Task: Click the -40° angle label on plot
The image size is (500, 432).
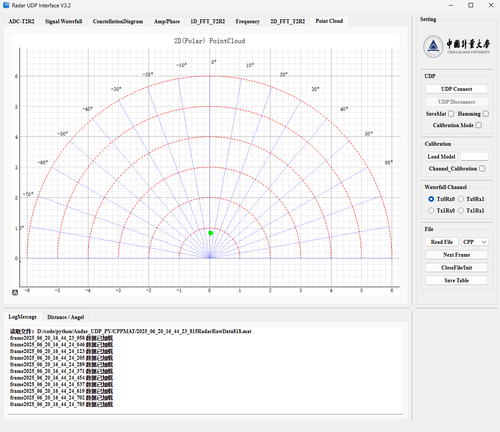Action: [87, 109]
